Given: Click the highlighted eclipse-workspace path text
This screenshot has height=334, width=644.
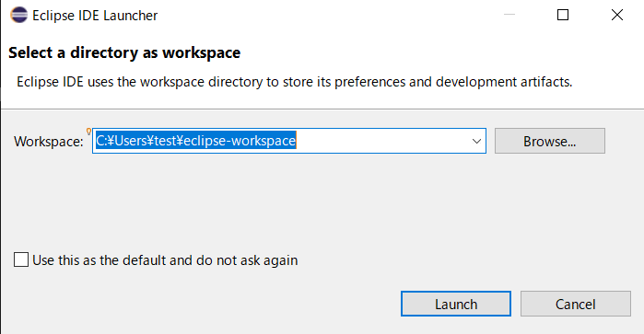Looking at the screenshot, I should pyautogui.click(x=195, y=141).
